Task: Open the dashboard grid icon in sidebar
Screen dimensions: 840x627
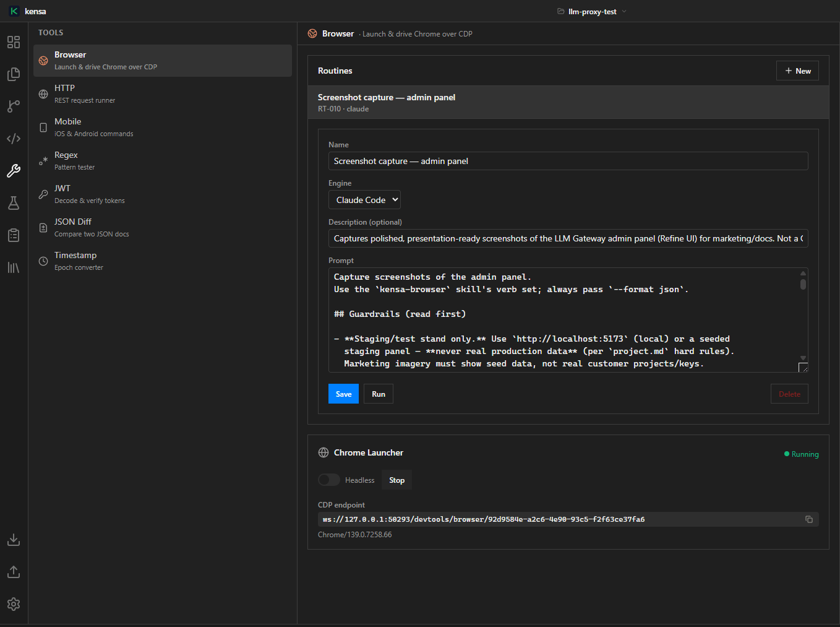Action: (14, 42)
